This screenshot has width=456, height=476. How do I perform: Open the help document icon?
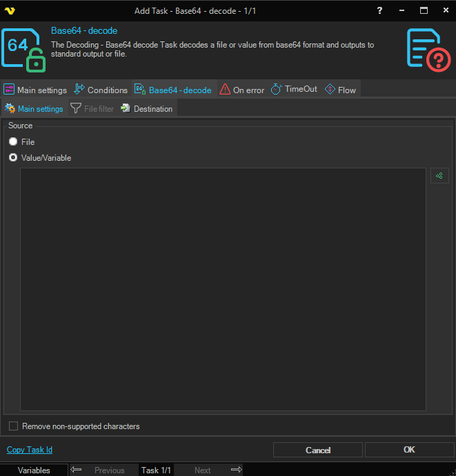[428, 50]
